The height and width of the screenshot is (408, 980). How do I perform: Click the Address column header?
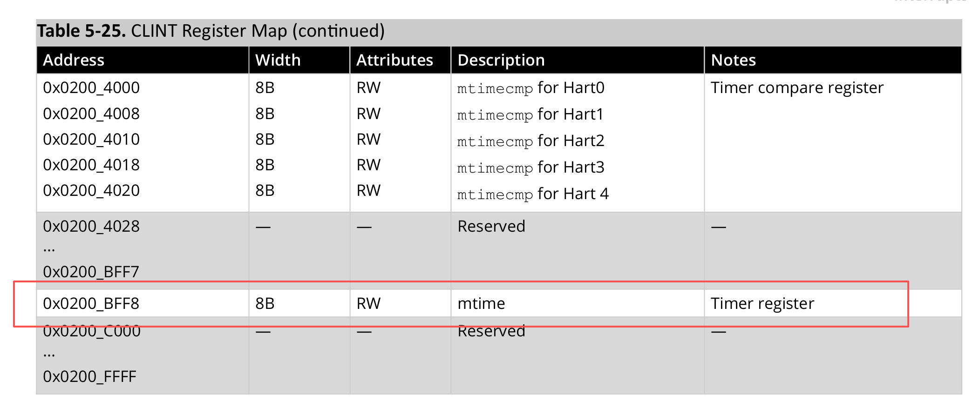tap(74, 60)
